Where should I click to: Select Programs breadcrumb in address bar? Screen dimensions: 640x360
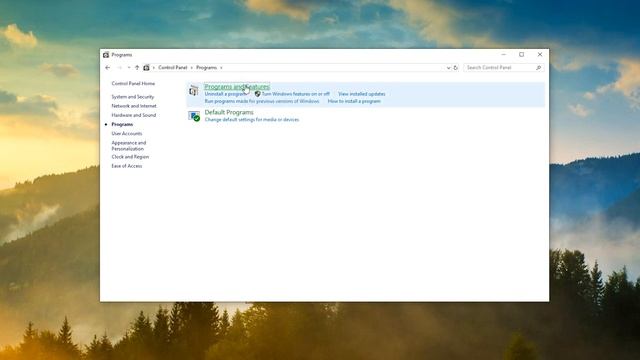(207, 68)
